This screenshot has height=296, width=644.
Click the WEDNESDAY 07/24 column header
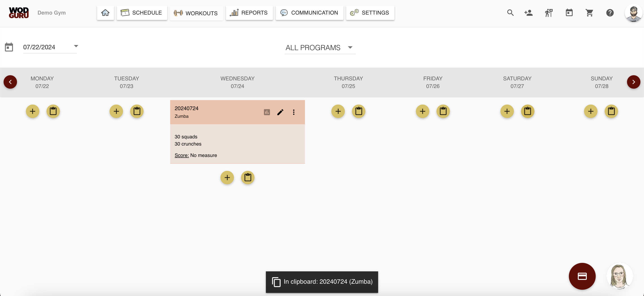coord(237,82)
